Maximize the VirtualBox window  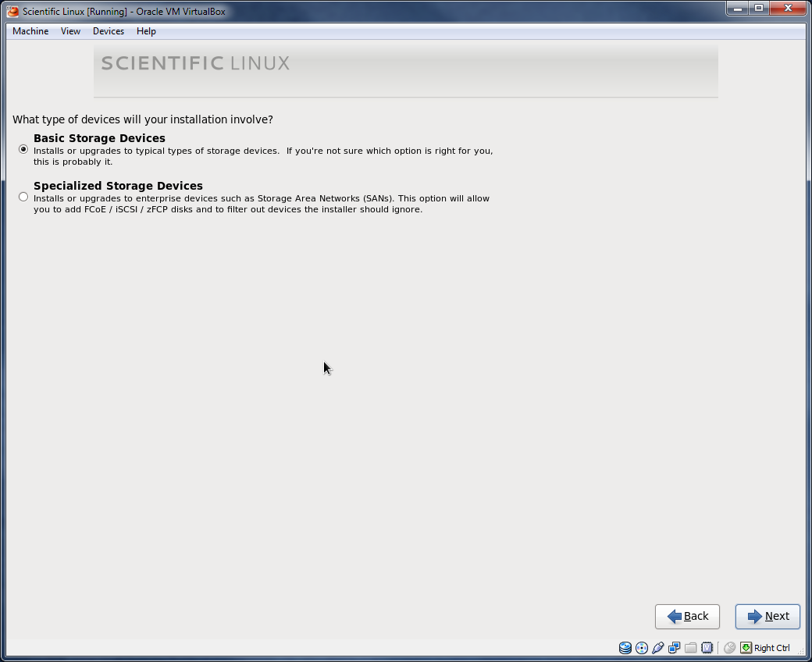[x=759, y=9]
